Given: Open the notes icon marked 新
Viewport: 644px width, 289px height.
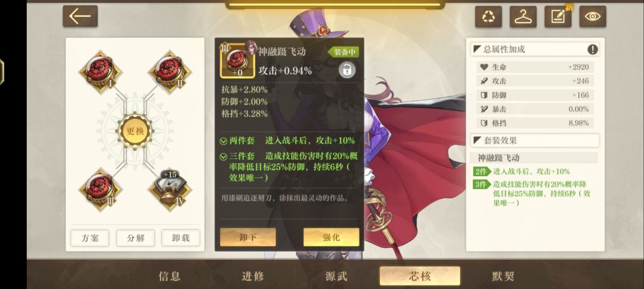Looking at the screenshot, I should 558,17.
